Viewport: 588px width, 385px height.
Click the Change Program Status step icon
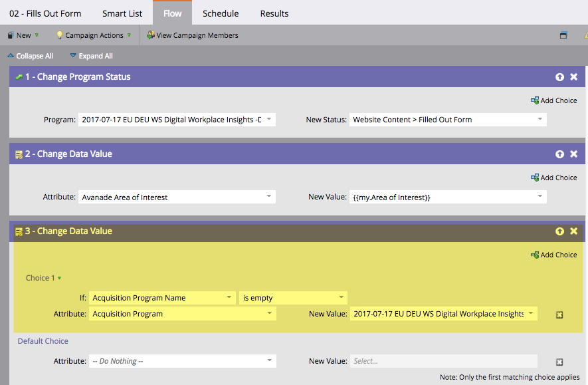(x=19, y=77)
